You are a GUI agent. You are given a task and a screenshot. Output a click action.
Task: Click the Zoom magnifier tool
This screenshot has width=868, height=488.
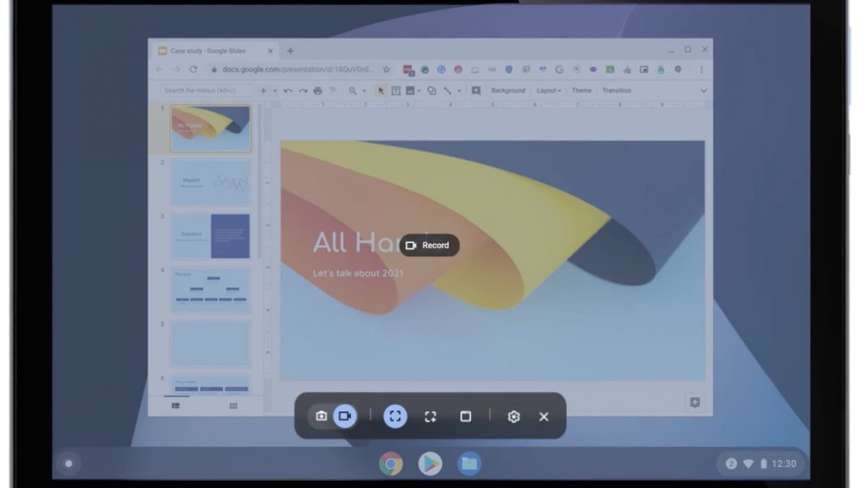point(353,90)
